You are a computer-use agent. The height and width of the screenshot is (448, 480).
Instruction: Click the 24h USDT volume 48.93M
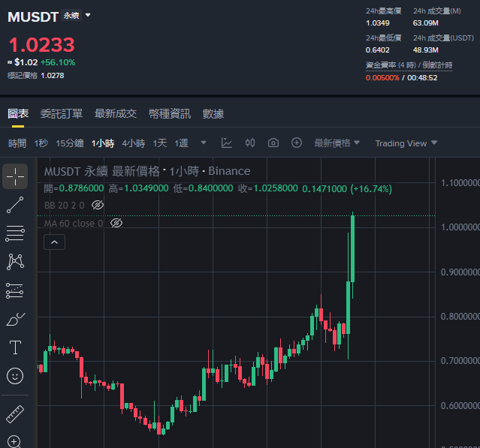(x=425, y=50)
